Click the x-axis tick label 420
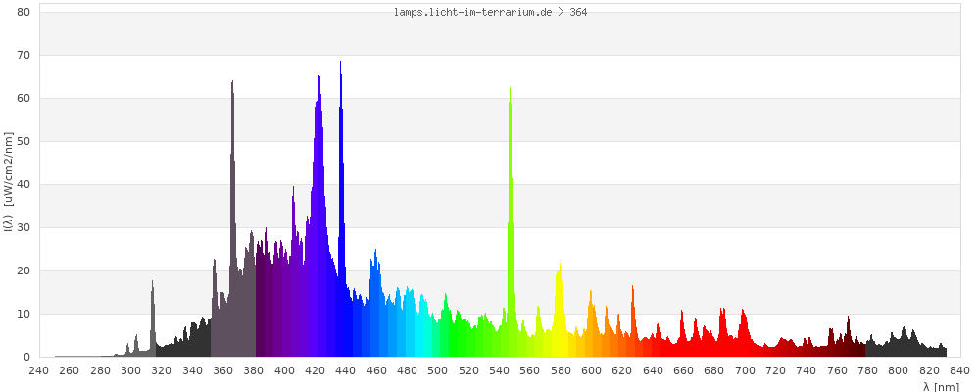980x392 pixels. [x=315, y=370]
